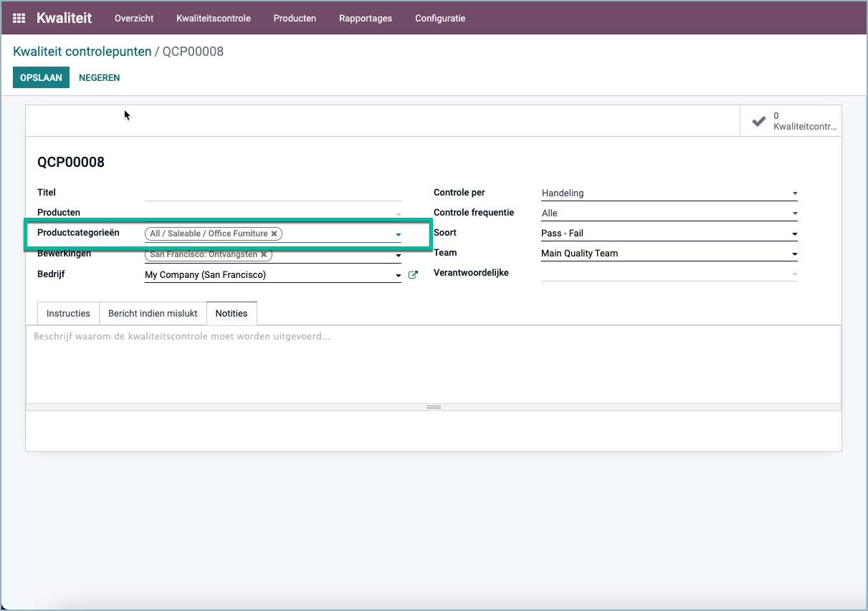
Task: Remove the San Francisco: Ontvangsten tag
Action: coord(264,254)
